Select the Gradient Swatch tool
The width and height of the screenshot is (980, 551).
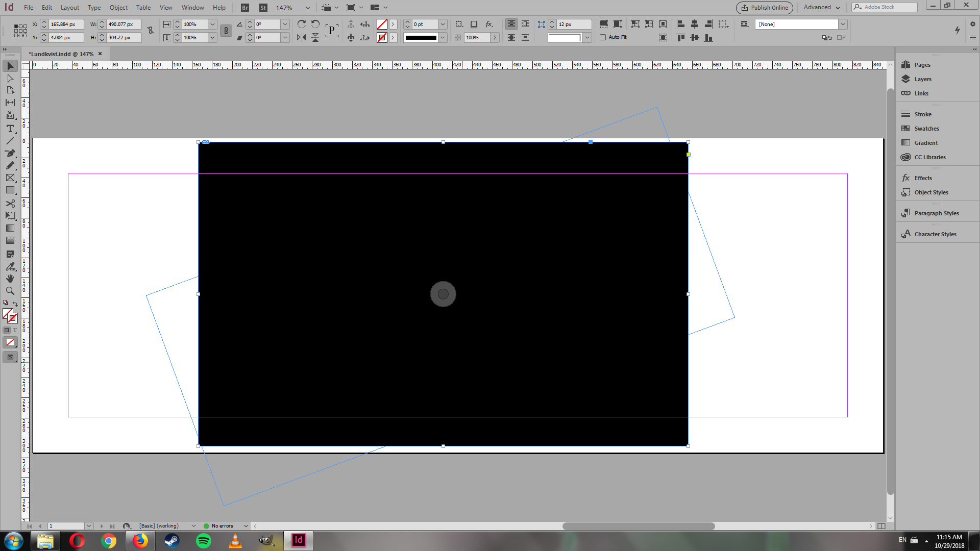tap(10, 228)
